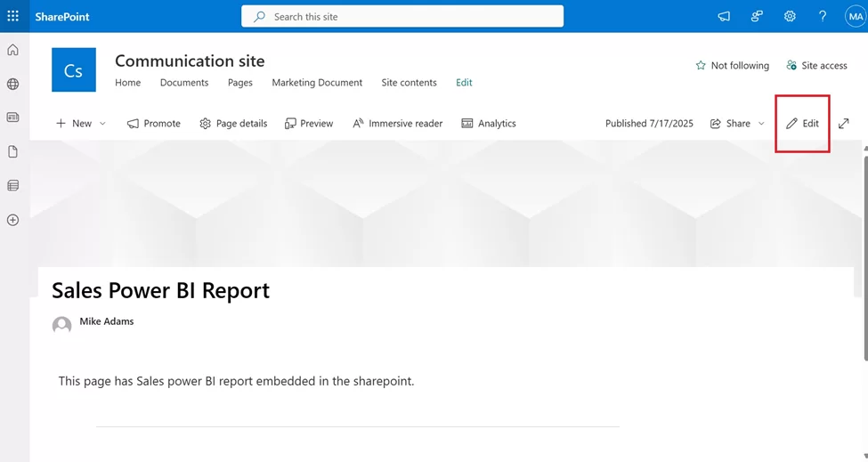Click in the Search this site box

pos(402,16)
